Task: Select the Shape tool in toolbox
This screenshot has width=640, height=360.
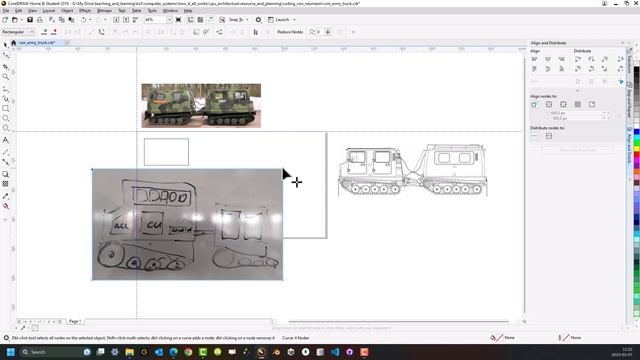Action: point(6,55)
